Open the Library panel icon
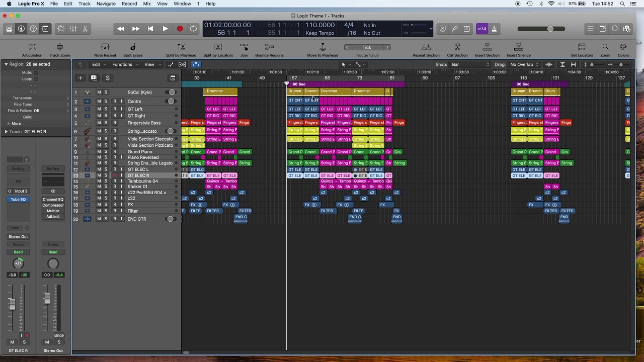The height and width of the screenshot is (362, 644). pos(9,29)
